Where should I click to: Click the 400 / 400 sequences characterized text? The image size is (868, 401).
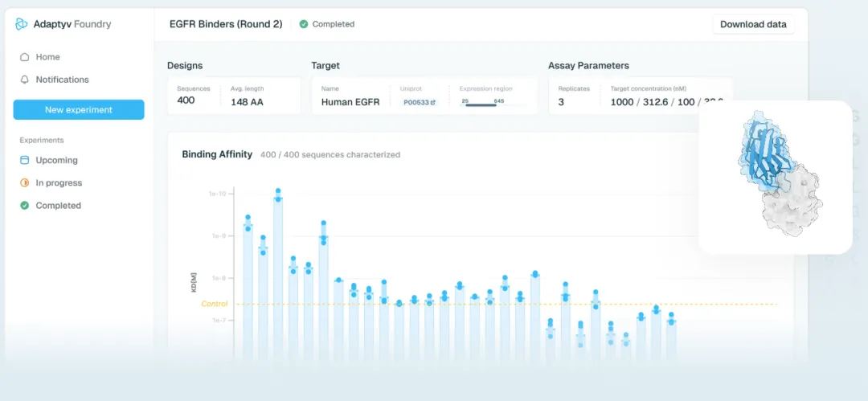330,154
